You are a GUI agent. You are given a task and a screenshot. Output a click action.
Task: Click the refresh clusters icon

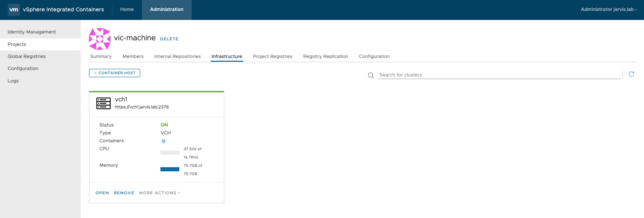(631, 74)
